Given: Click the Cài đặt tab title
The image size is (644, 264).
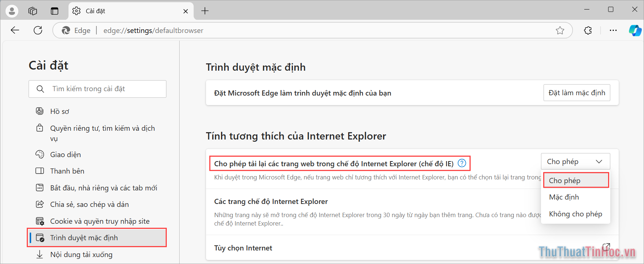Looking at the screenshot, I should click(95, 11).
